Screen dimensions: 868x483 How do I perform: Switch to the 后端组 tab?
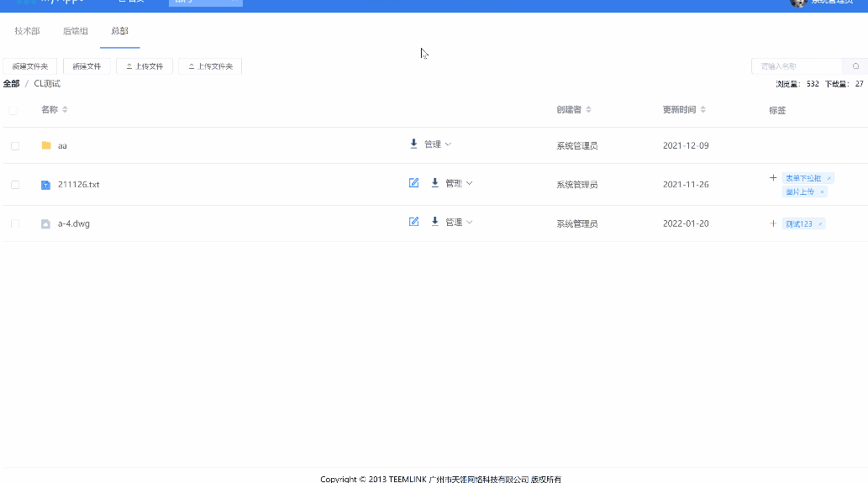(x=75, y=31)
